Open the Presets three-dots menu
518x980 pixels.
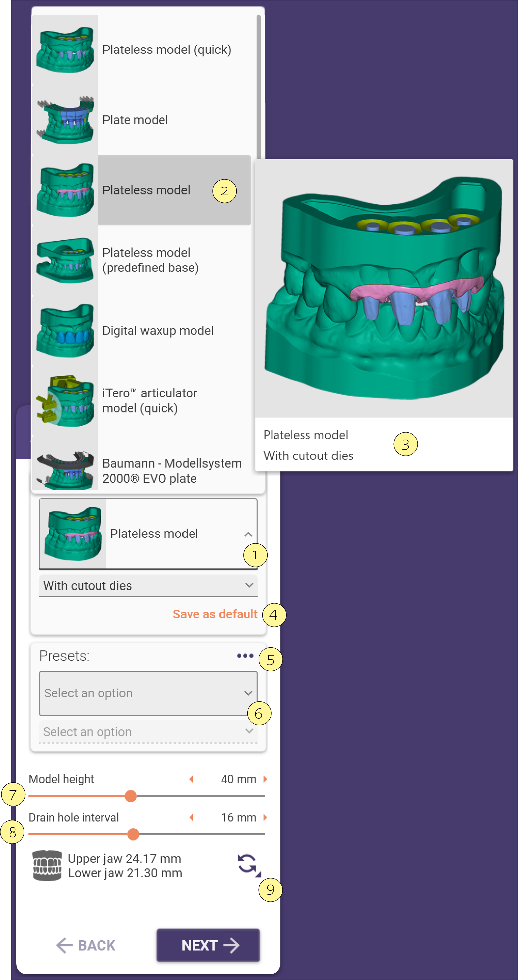click(245, 656)
